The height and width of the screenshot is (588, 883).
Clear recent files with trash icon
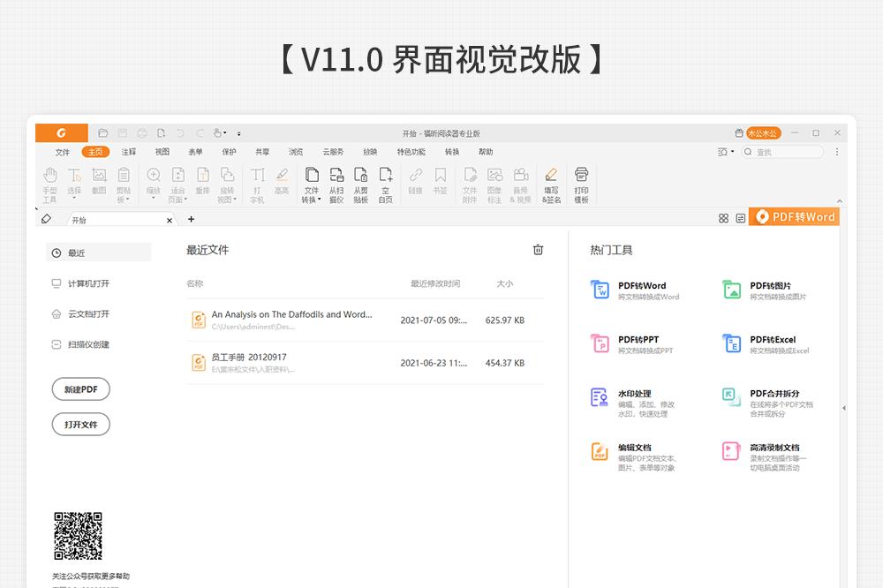pos(538,250)
